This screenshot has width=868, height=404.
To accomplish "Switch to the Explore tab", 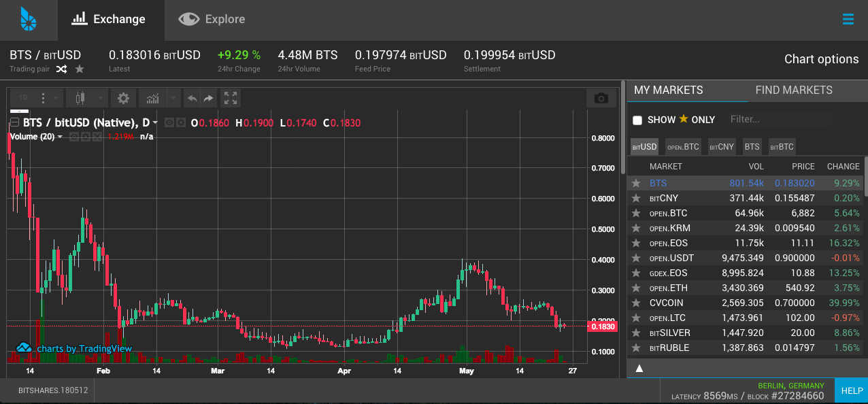I will [212, 20].
